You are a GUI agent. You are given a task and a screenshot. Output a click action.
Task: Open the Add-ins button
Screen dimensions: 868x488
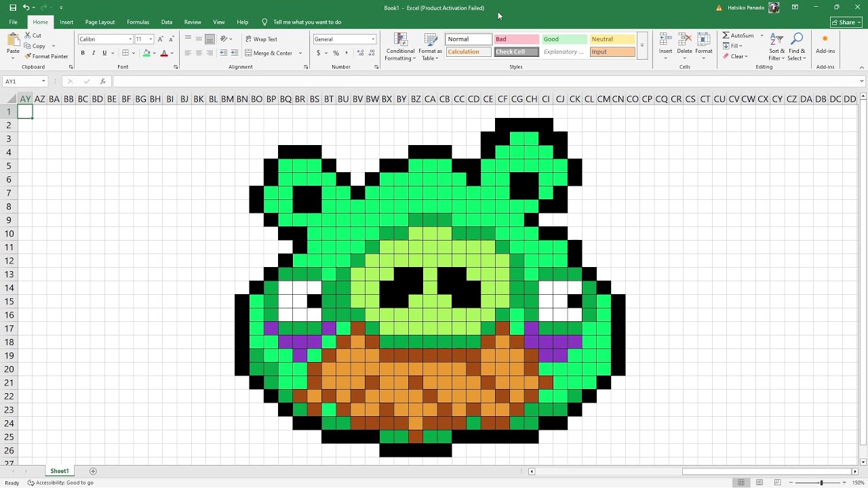[825, 44]
